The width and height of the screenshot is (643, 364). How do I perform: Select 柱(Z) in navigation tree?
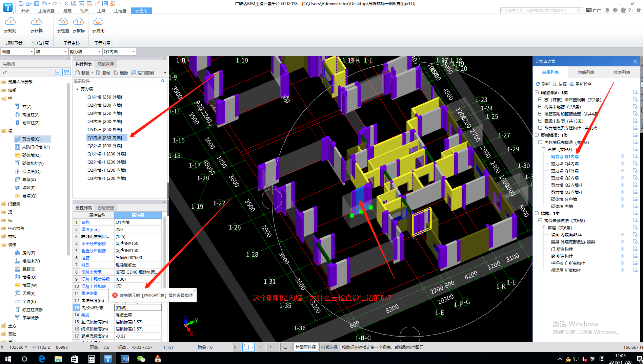click(26, 106)
